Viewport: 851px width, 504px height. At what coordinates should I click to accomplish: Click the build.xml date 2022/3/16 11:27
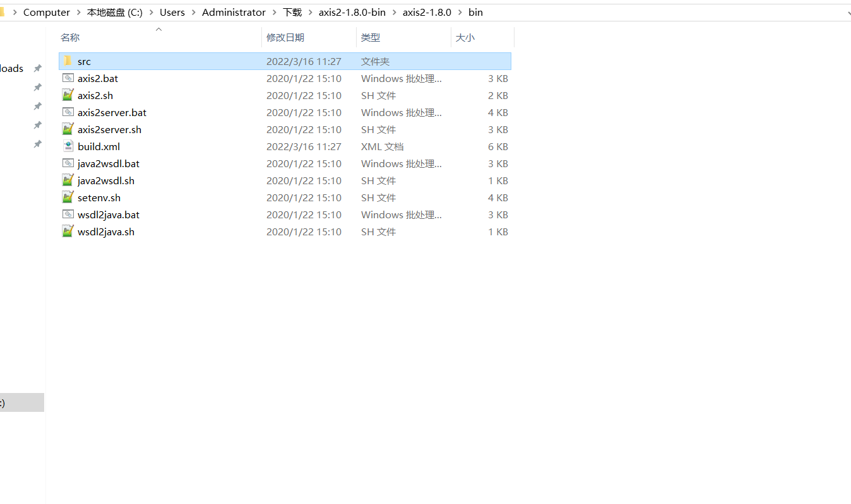pyautogui.click(x=304, y=146)
